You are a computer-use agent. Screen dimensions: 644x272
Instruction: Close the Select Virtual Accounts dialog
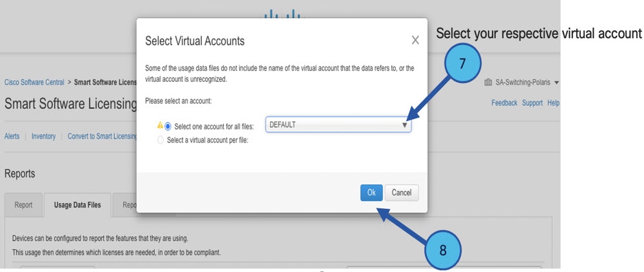[415, 40]
